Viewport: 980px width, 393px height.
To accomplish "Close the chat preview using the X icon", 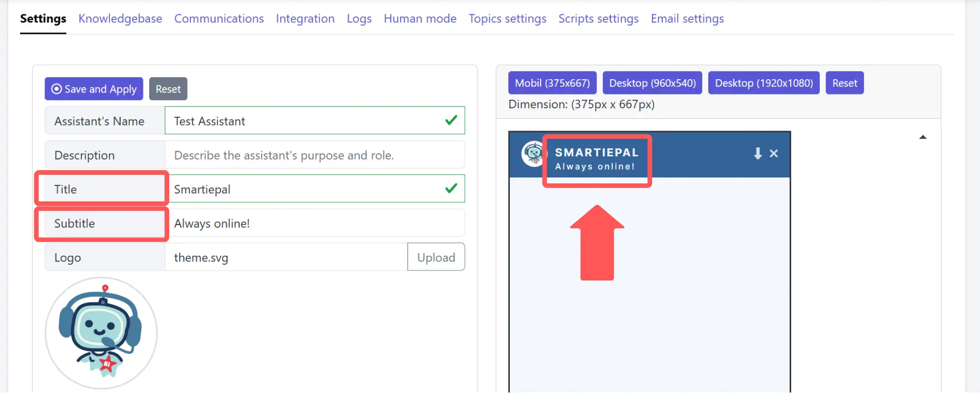I will [x=774, y=154].
